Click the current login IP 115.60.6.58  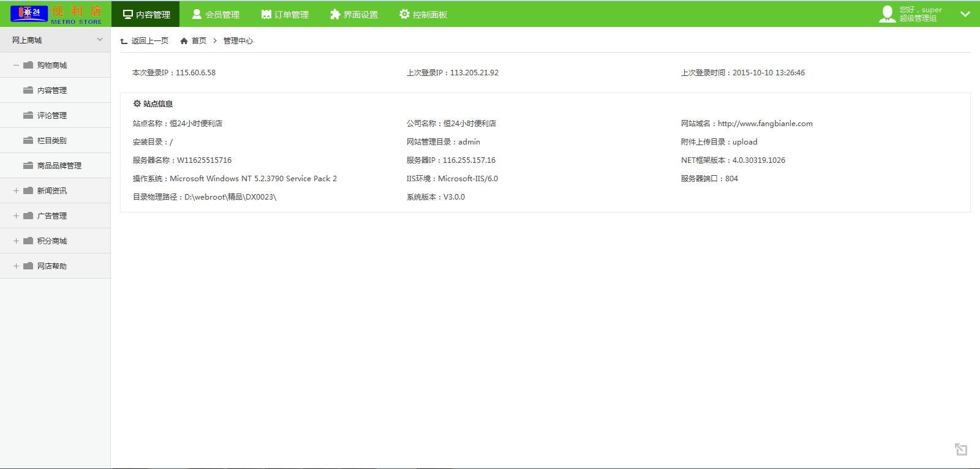coord(195,72)
